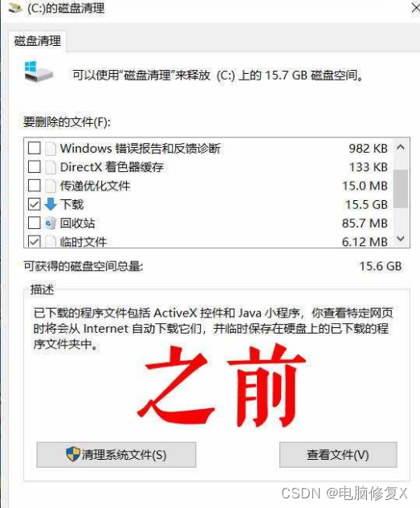This screenshot has width=420, height=508.
Task: Click the disk cleanup icon in title bar
Action: [15, 8]
